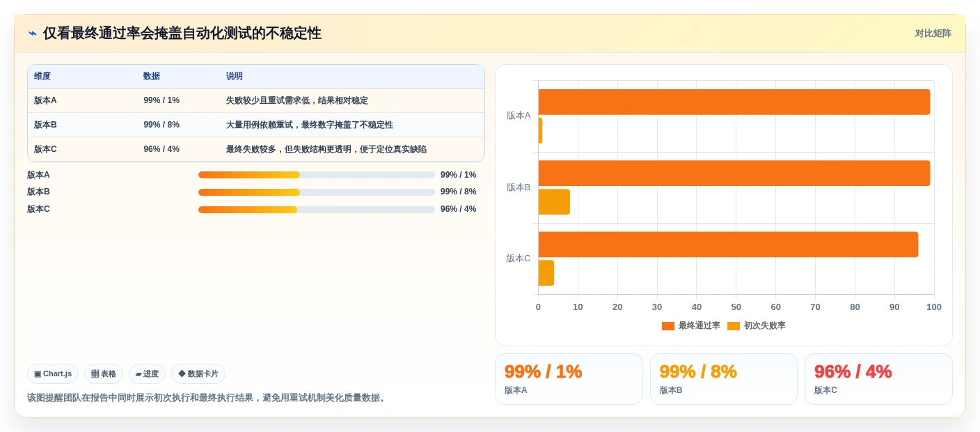The width and height of the screenshot is (980, 432).
Task: Click the 版本C progress bar
Action: [x=317, y=210]
